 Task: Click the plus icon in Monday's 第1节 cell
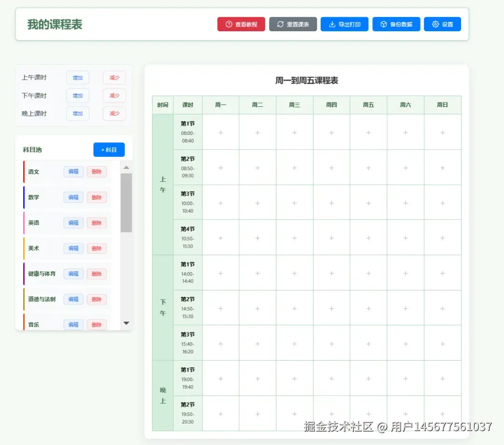[x=220, y=132]
